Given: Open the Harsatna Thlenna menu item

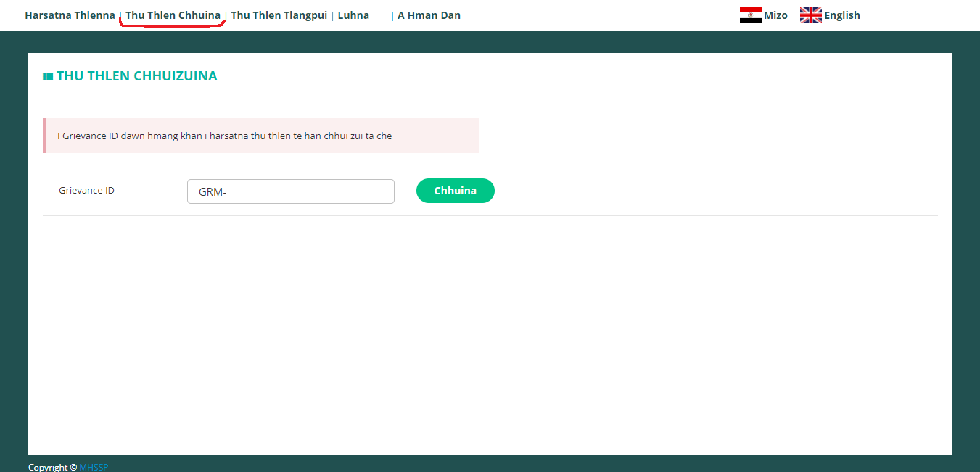Looking at the screenshot, I should [x=70, y=15].
